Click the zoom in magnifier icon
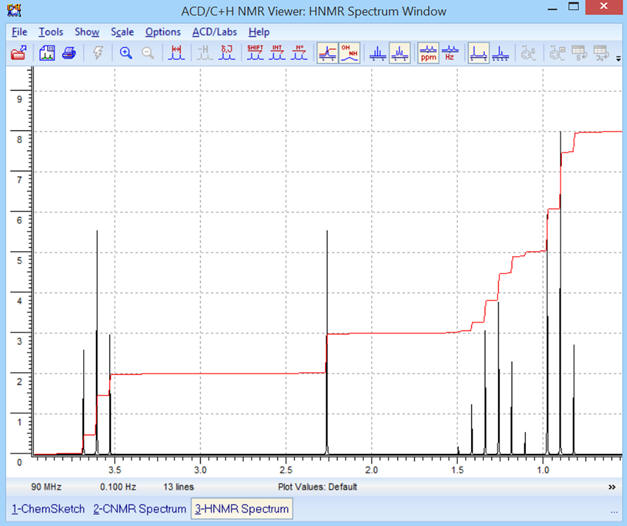This screenshot has height=526, width=627. tap(126, 53)
